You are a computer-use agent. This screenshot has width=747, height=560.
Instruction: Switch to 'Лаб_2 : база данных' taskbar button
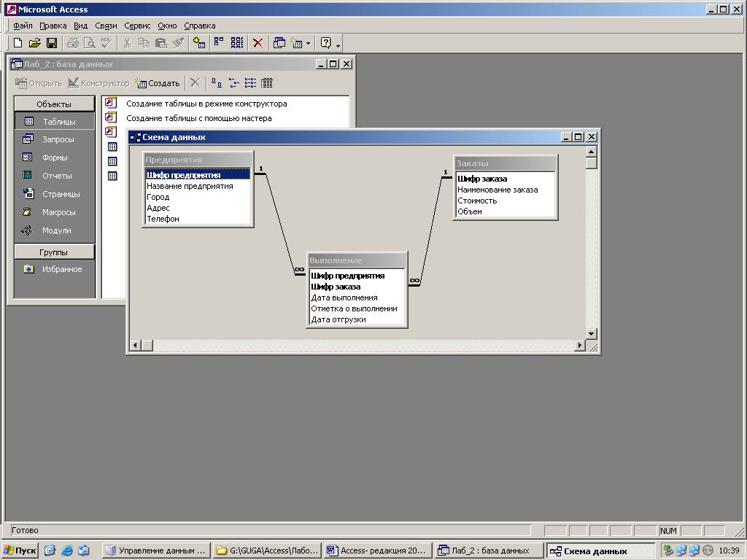[489, 551]
